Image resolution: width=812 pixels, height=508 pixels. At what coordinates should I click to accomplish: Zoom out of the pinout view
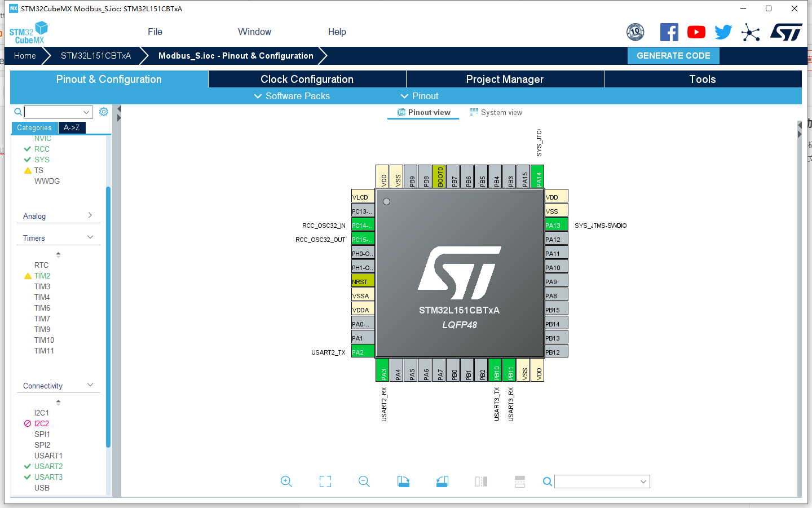(x=364, y=482)
